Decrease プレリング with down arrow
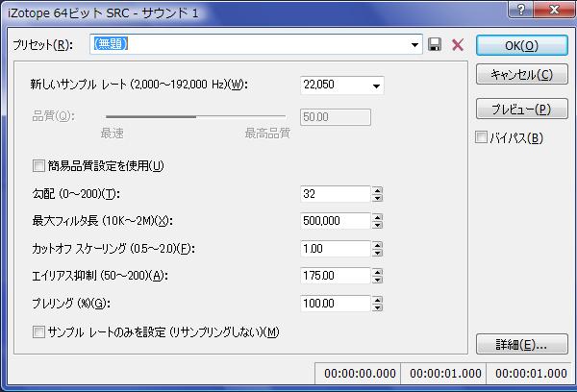Screen dimensions: 577x392 [377, 307]
